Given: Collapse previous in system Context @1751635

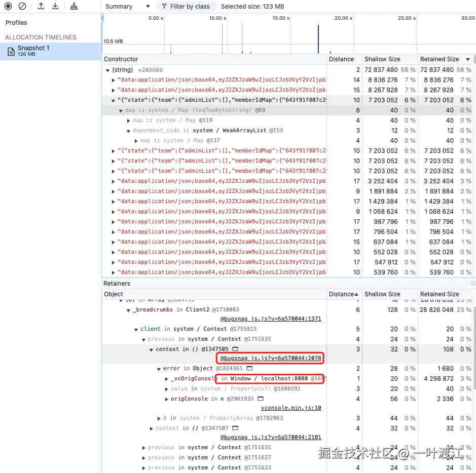Looking at the screenshot, I should [x=143, y=340].
